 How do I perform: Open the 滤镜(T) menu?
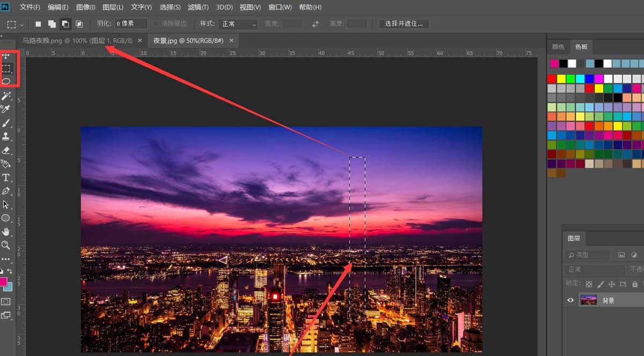[199, 7]
